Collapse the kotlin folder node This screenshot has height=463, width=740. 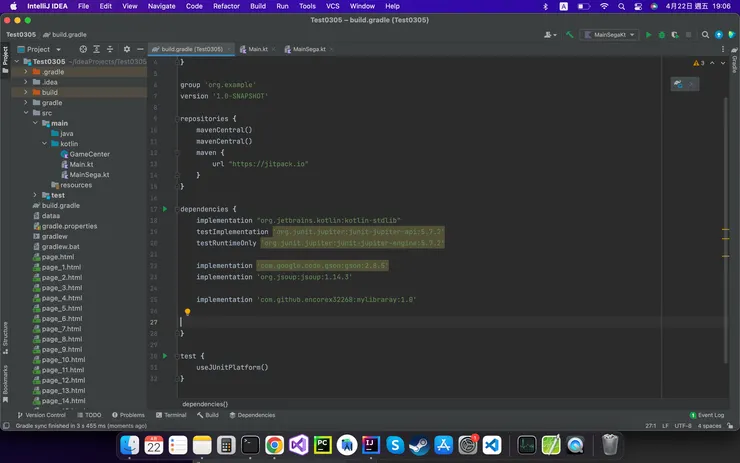(46, 144)
